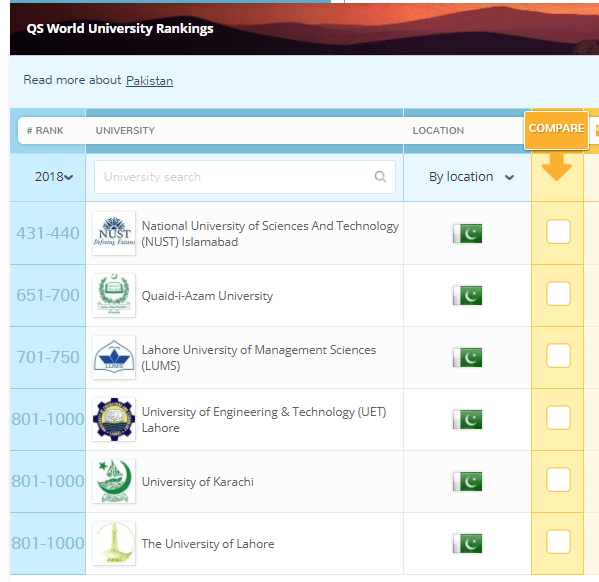Click the QS World University Rankings heading
Viewport: 599px width, 582px height.
pyautogui.click(x=120, y=29)
